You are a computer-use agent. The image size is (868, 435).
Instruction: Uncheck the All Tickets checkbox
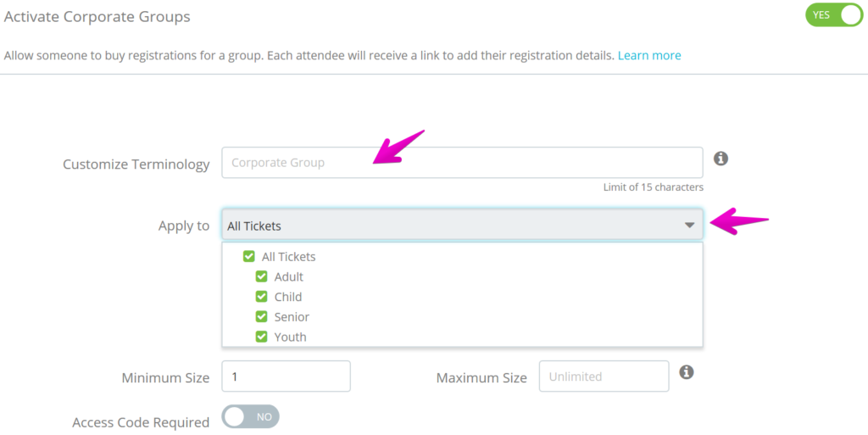coord(249,256)
